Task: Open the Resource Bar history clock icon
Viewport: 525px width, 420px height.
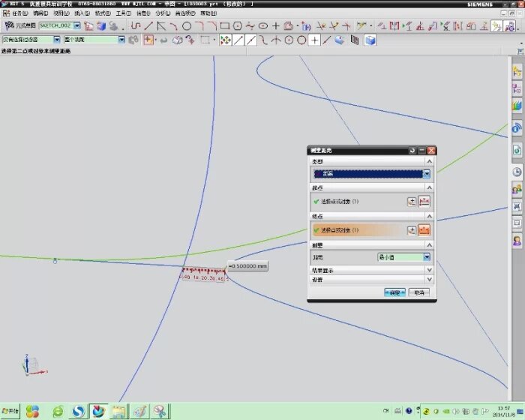Action: [517, 172]
